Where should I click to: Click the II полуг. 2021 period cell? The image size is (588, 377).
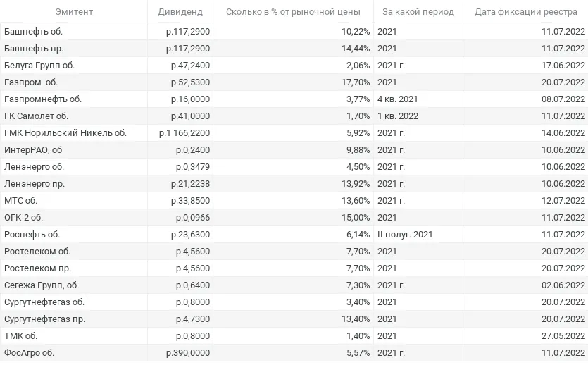pos(405,235)
